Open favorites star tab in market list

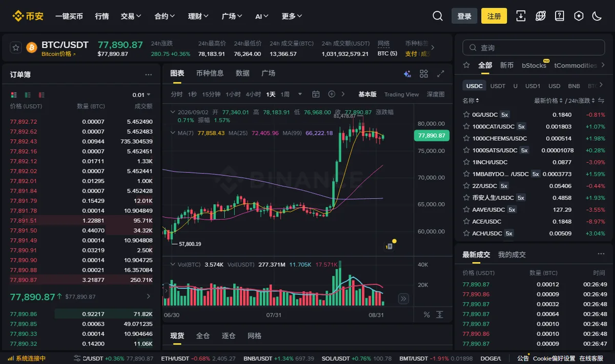(x=466, y=65)
